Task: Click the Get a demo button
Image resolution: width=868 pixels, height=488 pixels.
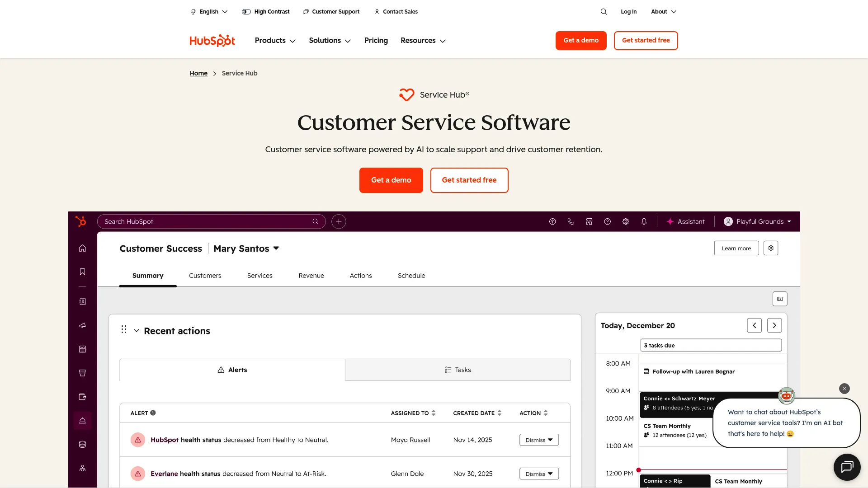Action: 391,180
